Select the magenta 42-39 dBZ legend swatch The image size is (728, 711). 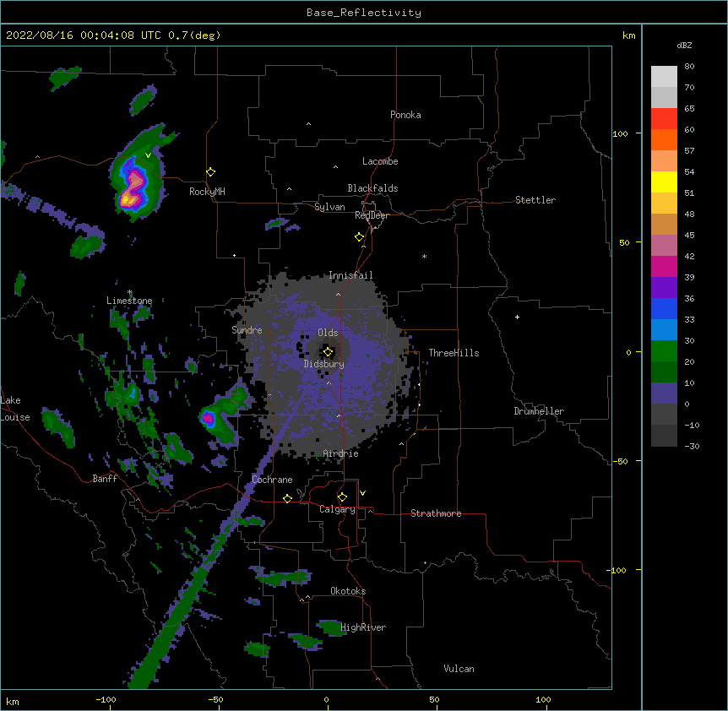pyautogui.click(x=664, y=266)
